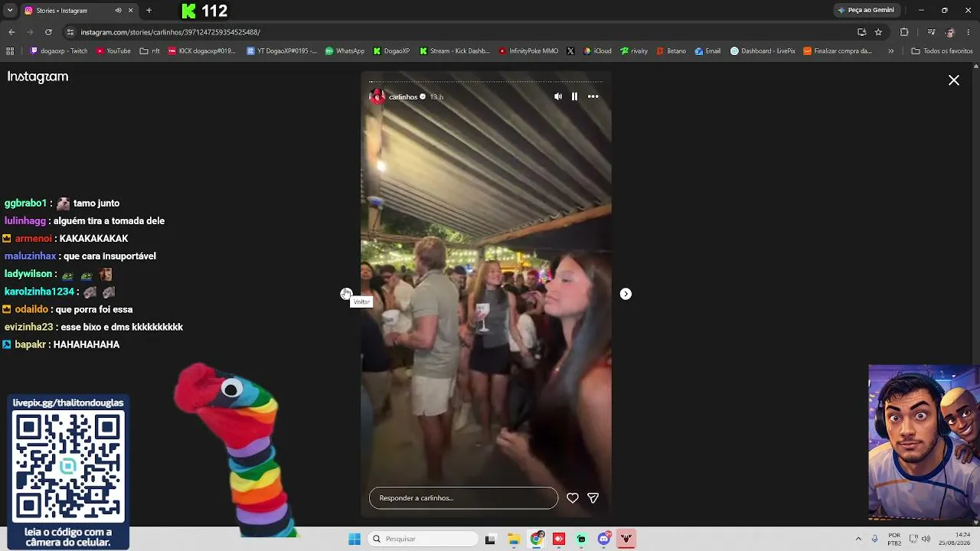Screen dimensions: 980x551
Task: Open the Betano bookmark
Action: [x=671, y=51]
